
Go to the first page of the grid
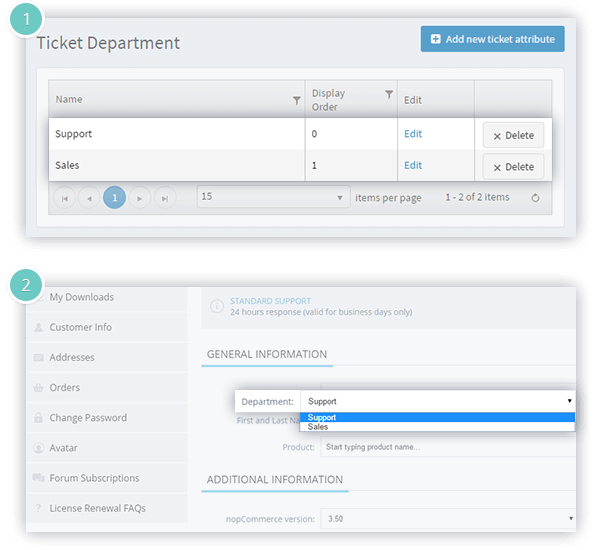pos(65,198)
